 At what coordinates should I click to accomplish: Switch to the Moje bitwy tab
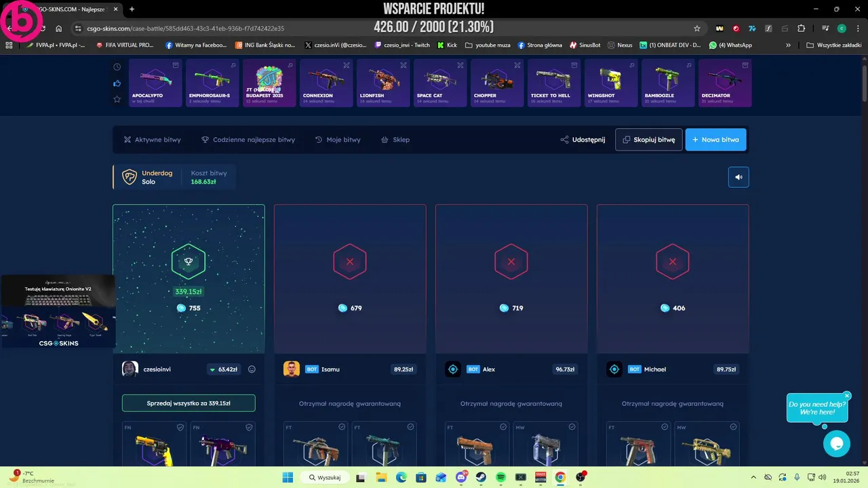point(338,140)
